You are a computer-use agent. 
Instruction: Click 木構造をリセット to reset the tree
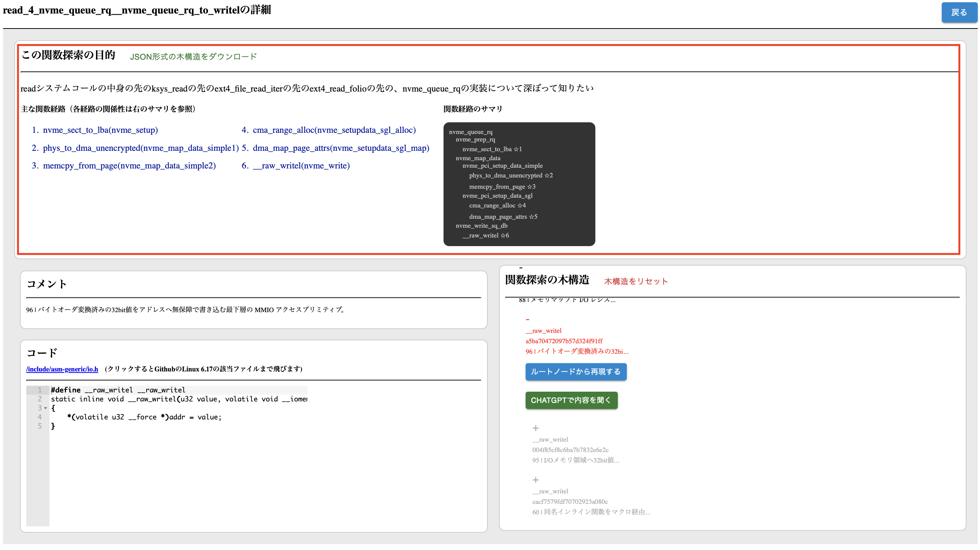click(636, 281)
